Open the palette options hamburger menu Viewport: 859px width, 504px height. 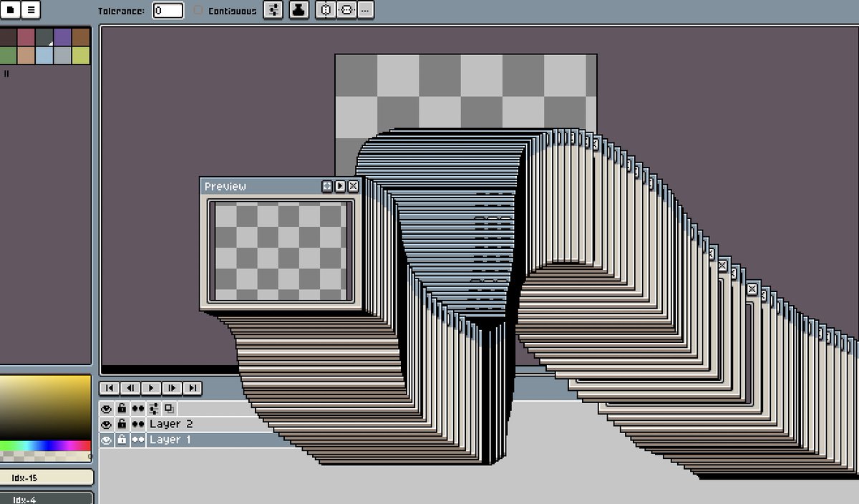[x=31, y=10]
